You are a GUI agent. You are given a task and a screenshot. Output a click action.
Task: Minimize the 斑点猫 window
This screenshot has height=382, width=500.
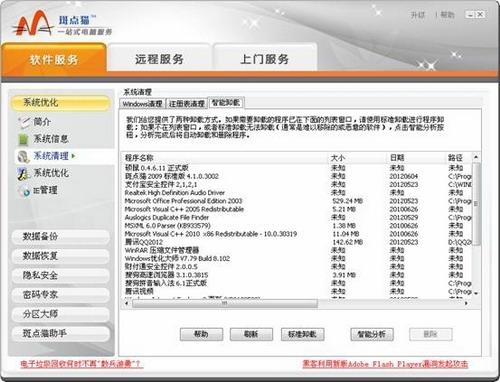pos(470,14)
